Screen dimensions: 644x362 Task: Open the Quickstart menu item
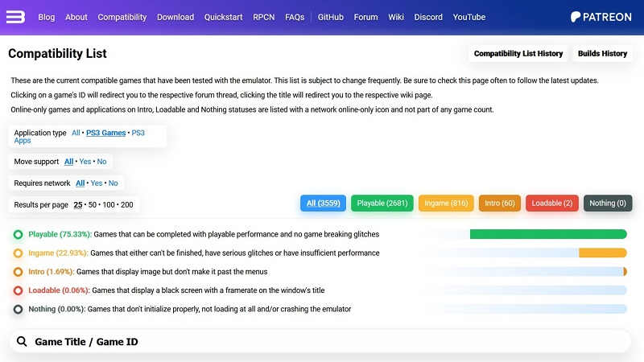(x=224, y=17)
